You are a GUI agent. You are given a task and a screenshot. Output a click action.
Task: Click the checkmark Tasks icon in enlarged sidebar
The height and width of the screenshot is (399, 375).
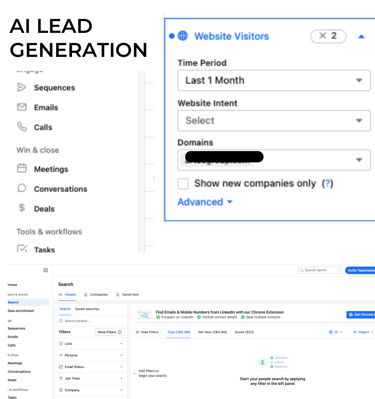(x=22, y=249)
